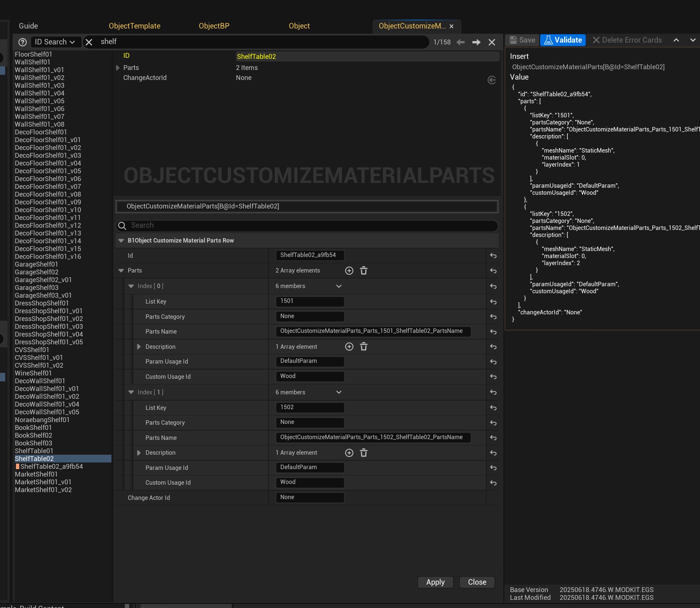The height and width of the screenshot is (608, 700).
Task: Expand Description under Index 1
Action: point(139,453)
